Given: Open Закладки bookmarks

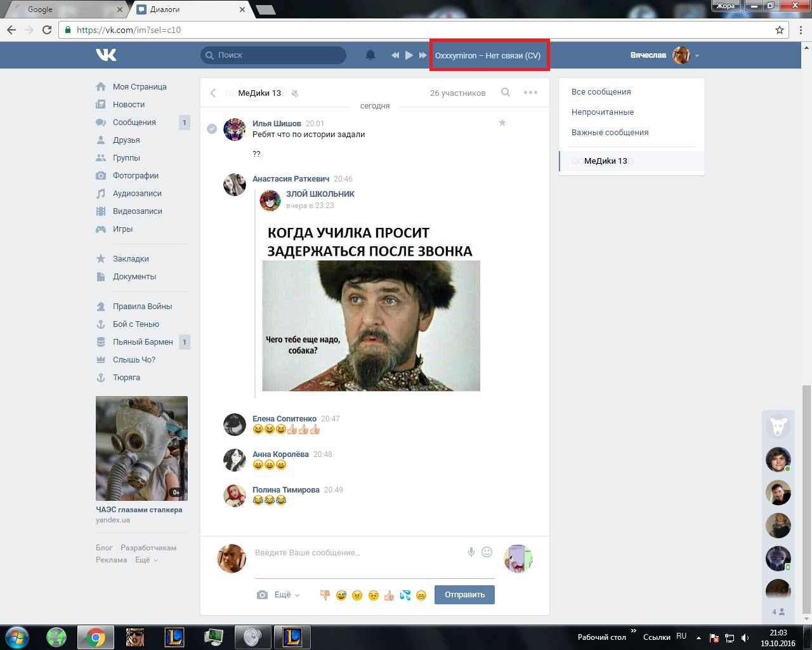Looking at the screenshot, I should tap(131, 258).
